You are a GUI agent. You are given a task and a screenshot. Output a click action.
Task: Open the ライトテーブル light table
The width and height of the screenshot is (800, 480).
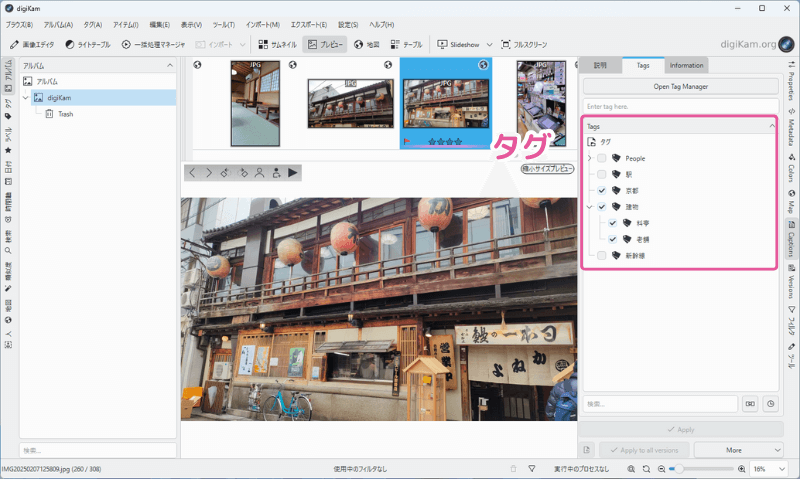[89, 44]
